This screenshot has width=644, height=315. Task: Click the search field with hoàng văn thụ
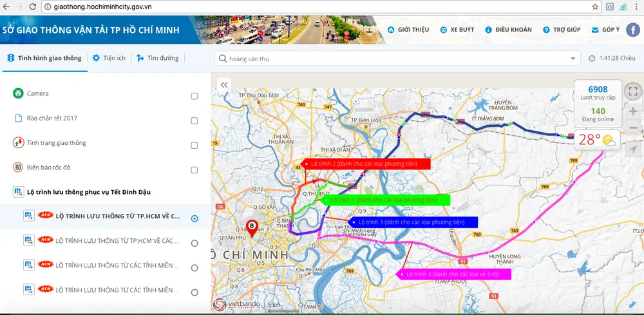click(x=397, y=59)
